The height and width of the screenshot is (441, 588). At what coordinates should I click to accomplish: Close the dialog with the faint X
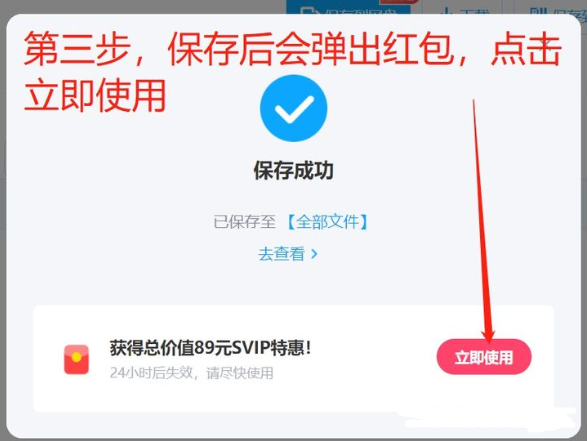tap(548, 42)
